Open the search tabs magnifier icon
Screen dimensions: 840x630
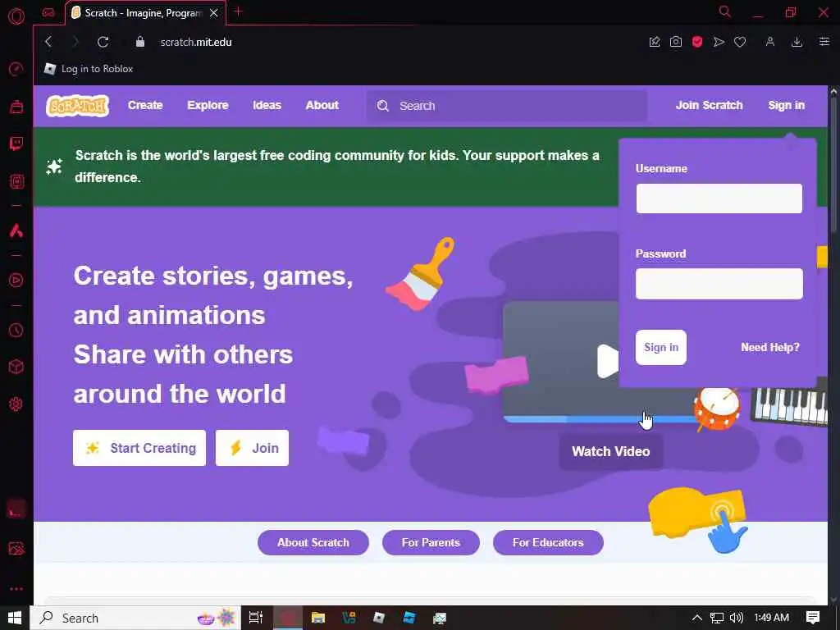tap(724, 11)
